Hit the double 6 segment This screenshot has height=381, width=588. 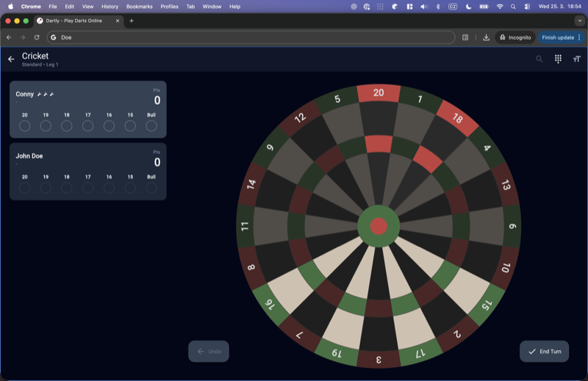click(512, 226)
